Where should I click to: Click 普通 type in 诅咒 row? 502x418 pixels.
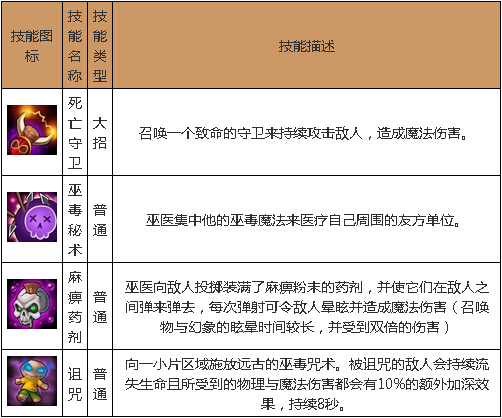(100, 384)
